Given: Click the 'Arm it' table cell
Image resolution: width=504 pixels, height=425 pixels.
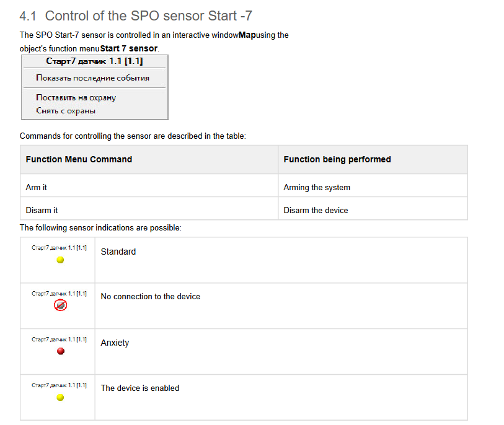Looking at the screenshot, I should coord(149,187).
